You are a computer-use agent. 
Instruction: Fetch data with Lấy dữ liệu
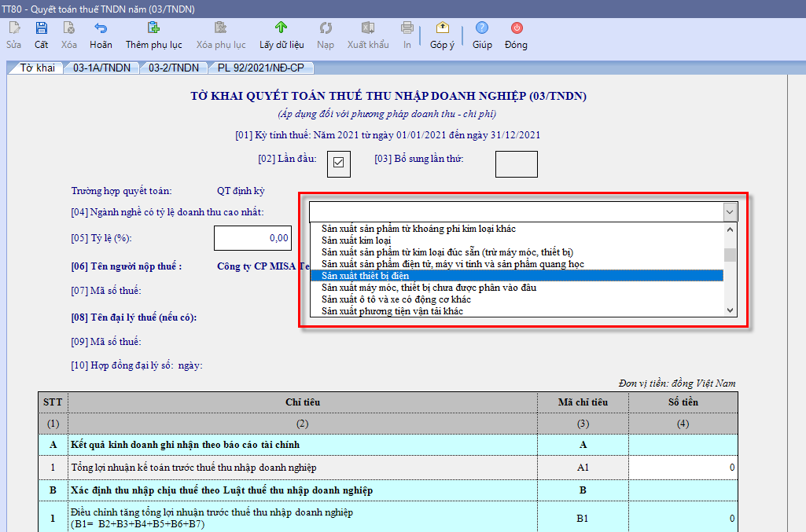281,28
